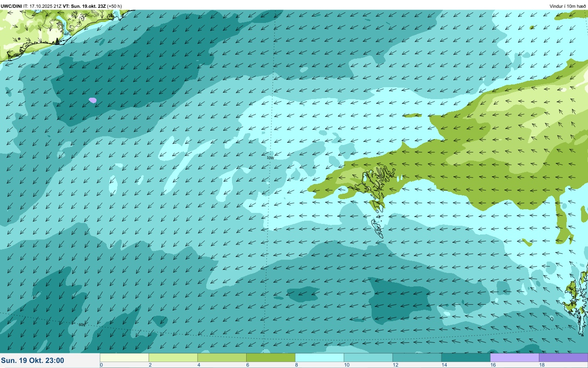Click the legend scale value 0

click(x=101, y=365)
